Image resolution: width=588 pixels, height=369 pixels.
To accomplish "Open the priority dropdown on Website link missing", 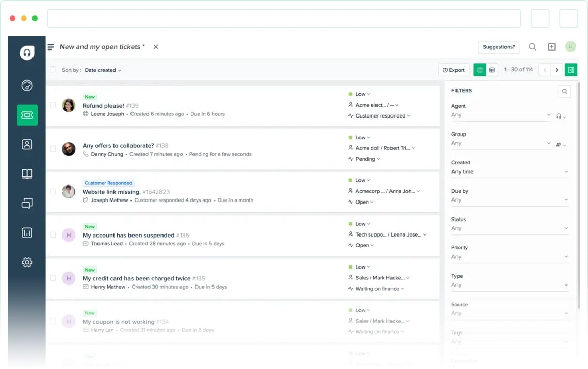I will pyautogui.click(x=361, y=180).
